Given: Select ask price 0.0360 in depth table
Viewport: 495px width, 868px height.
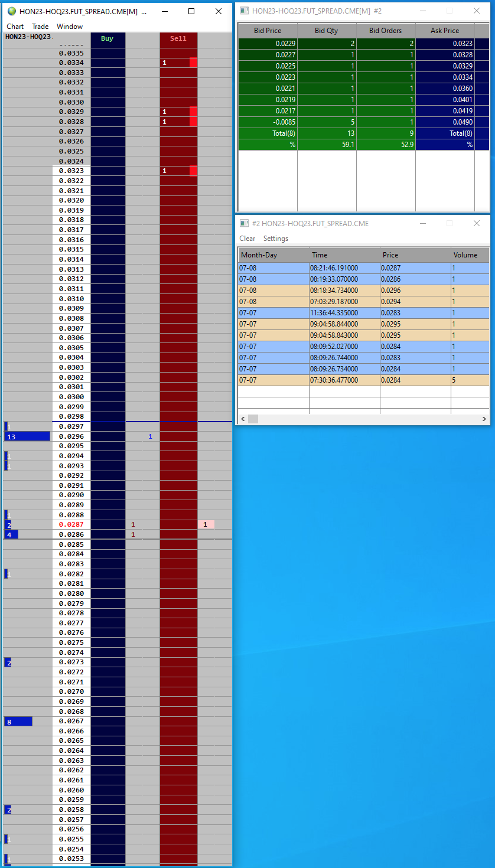Looking at the screenshot, I should (445, 89).
